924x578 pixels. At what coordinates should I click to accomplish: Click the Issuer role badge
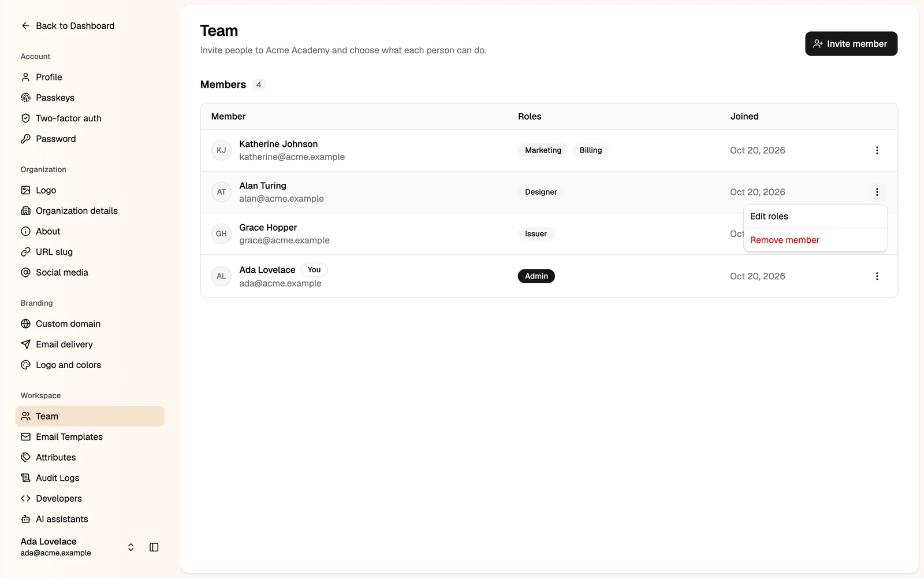click(x=535, y=234)
